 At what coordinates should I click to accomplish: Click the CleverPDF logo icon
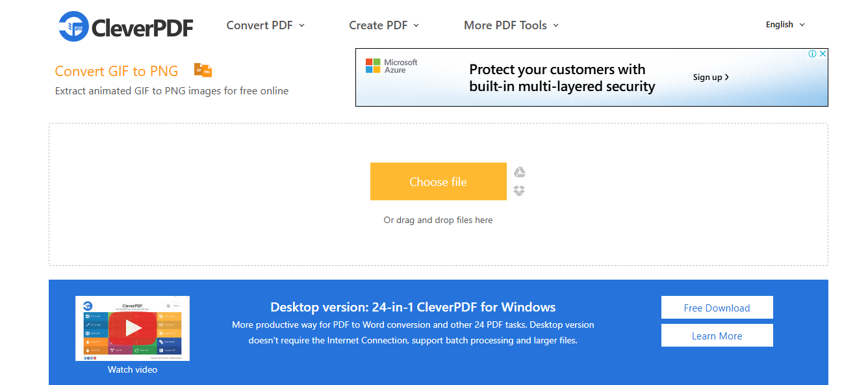[73, 26]
